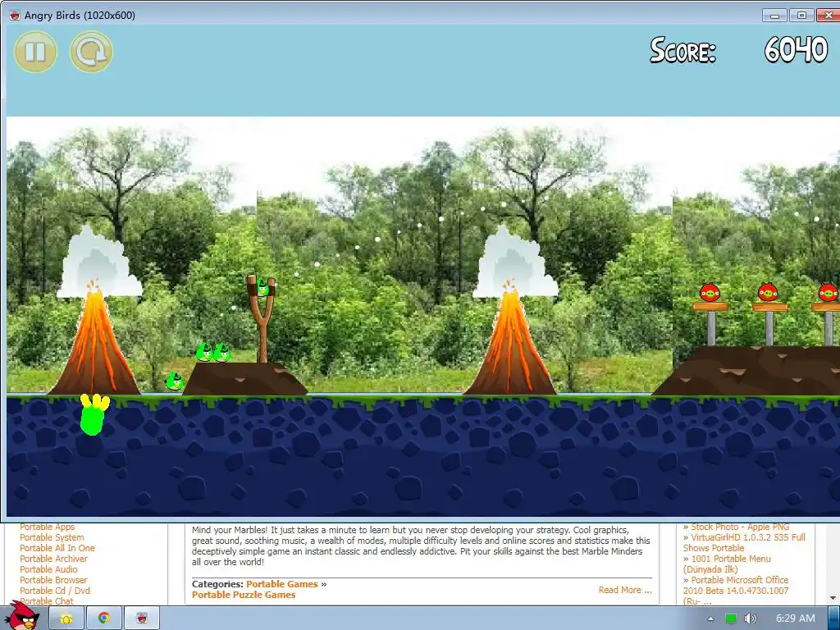Click the green bird loaded in the slingshot
The width and height of the screenshot is (840, 630).
coord(262,288)
